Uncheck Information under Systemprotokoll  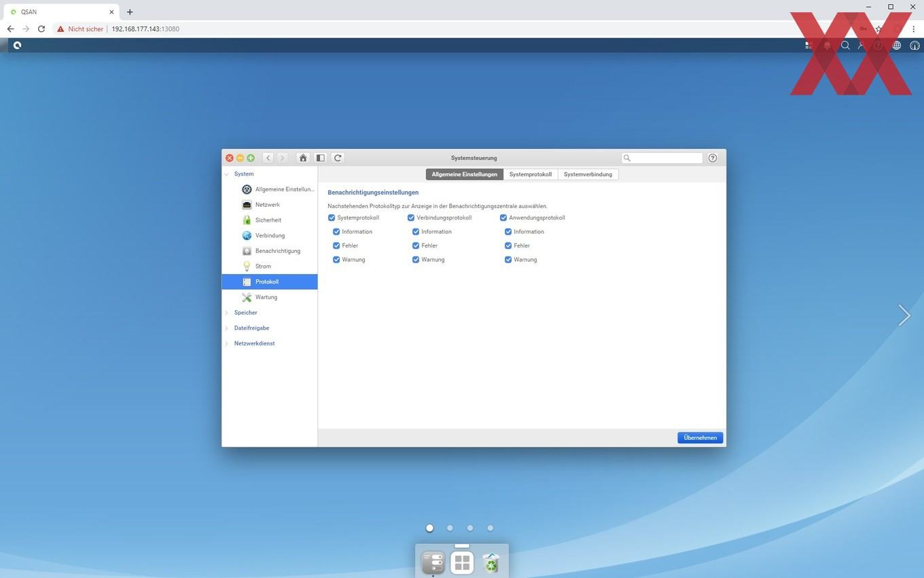[x=336, y=232]
